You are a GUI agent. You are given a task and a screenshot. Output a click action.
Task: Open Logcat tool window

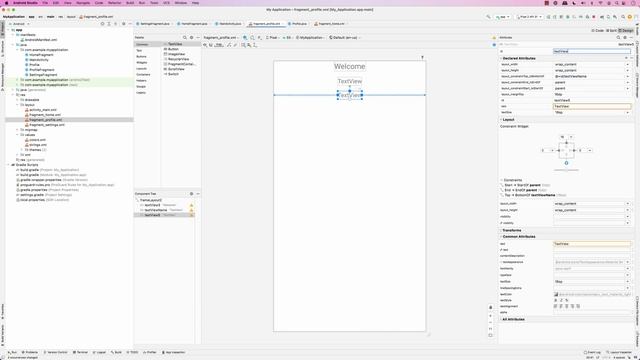coord(100,352)
